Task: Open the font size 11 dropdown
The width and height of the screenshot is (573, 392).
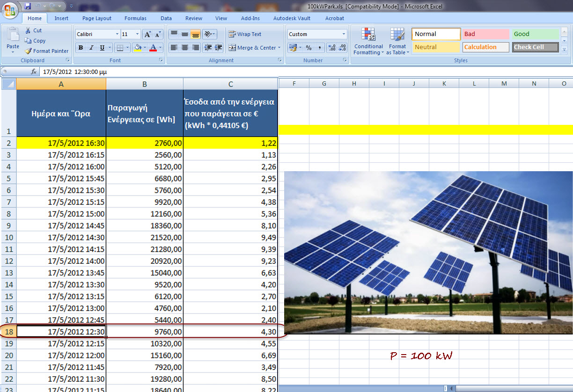Action: click(137, 34)
